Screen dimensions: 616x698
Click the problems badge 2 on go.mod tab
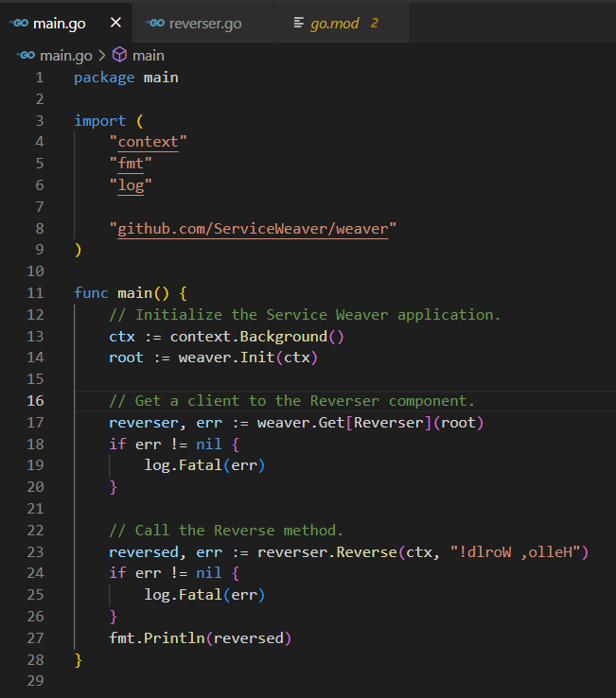coord(375,23)
